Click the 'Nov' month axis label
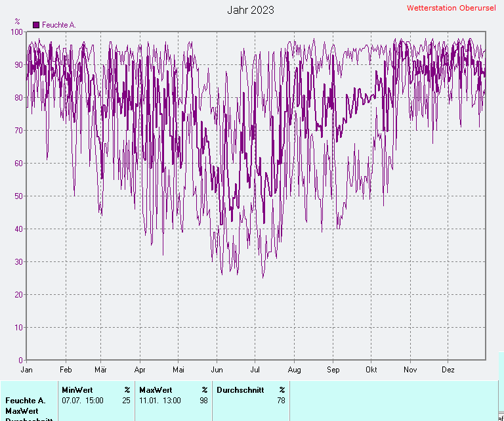504x421 pixels. (x=410, y=370)
